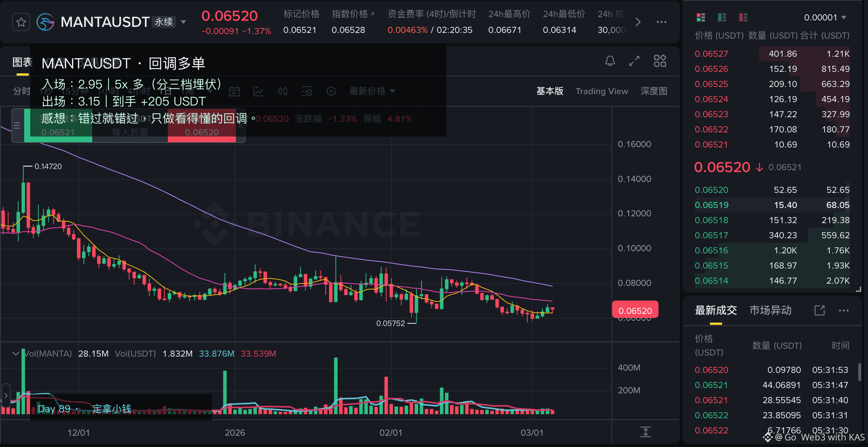Show only sell orders in the order book
Image resolution: width=868 pixels, height=447 pixels.
pos(743,17)
